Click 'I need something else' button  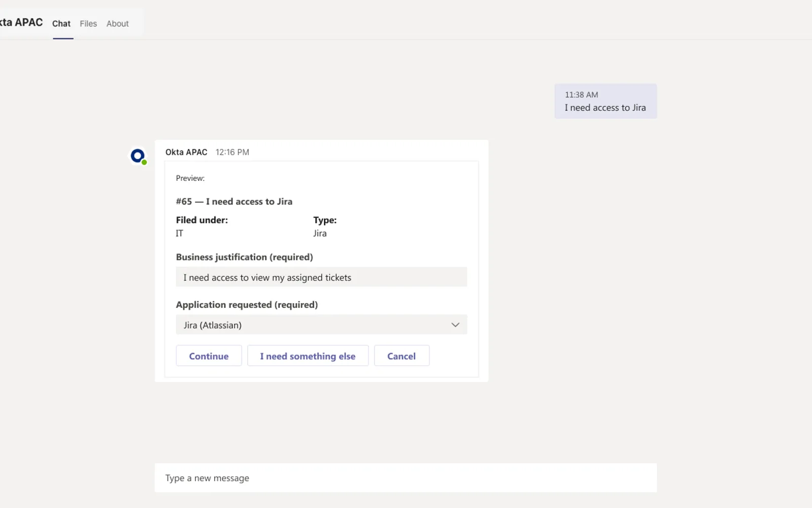pos(308,356)
